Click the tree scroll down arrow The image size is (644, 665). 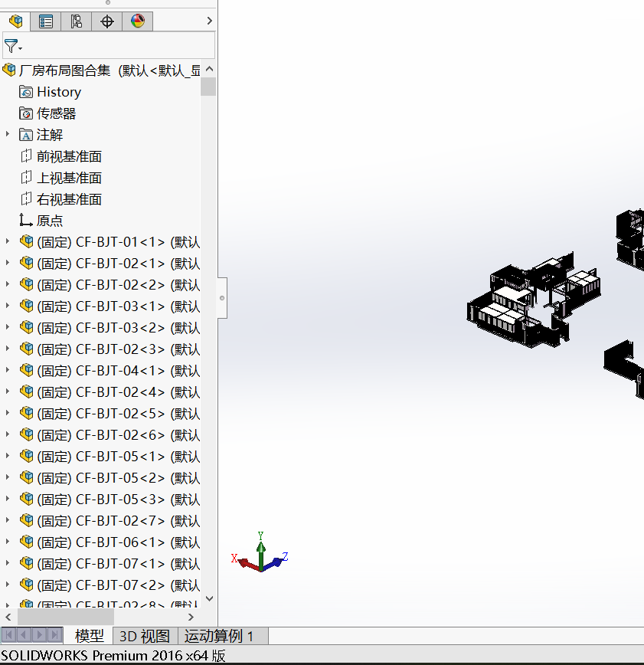point(209,599)
